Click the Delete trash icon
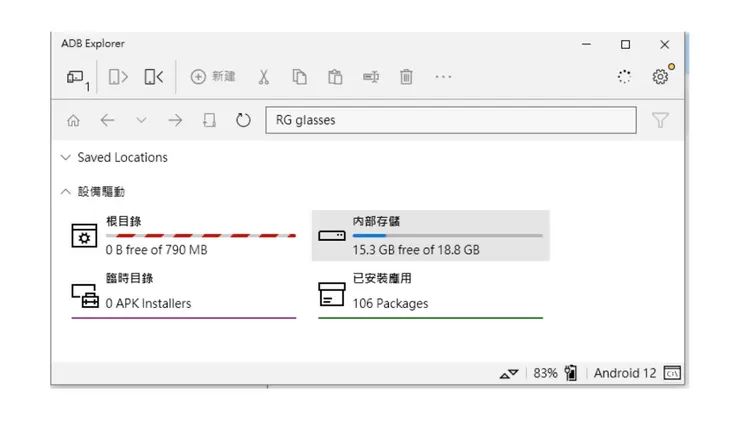This screenshot has width=740, height=422. [x=406, y=77]
